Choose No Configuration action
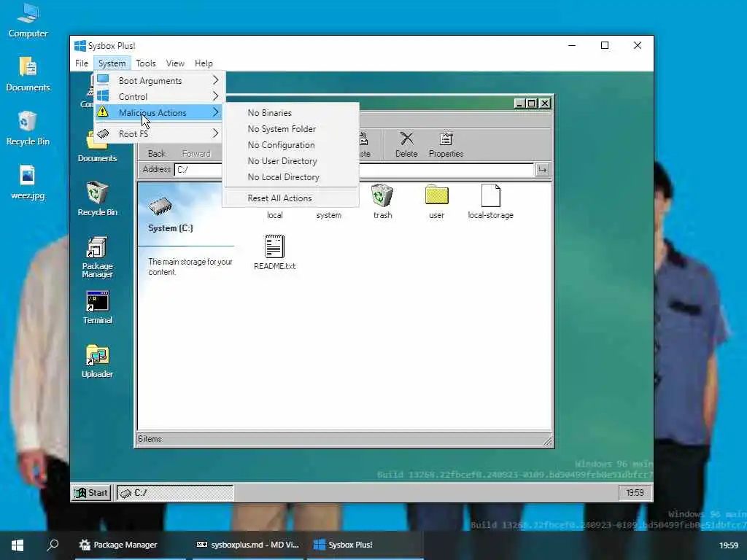Viewport: 747px width, 560px height. (x=290, y=145)
